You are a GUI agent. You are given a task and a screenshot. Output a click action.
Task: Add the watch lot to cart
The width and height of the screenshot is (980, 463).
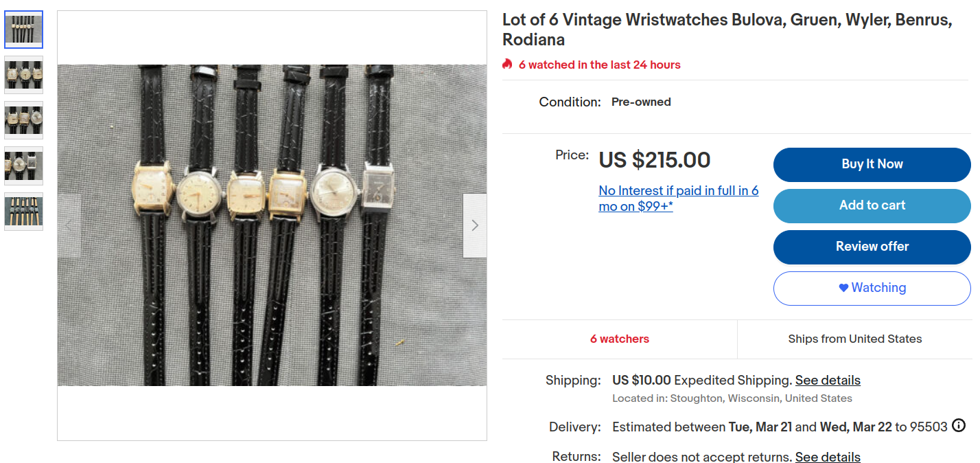point(872,205)
